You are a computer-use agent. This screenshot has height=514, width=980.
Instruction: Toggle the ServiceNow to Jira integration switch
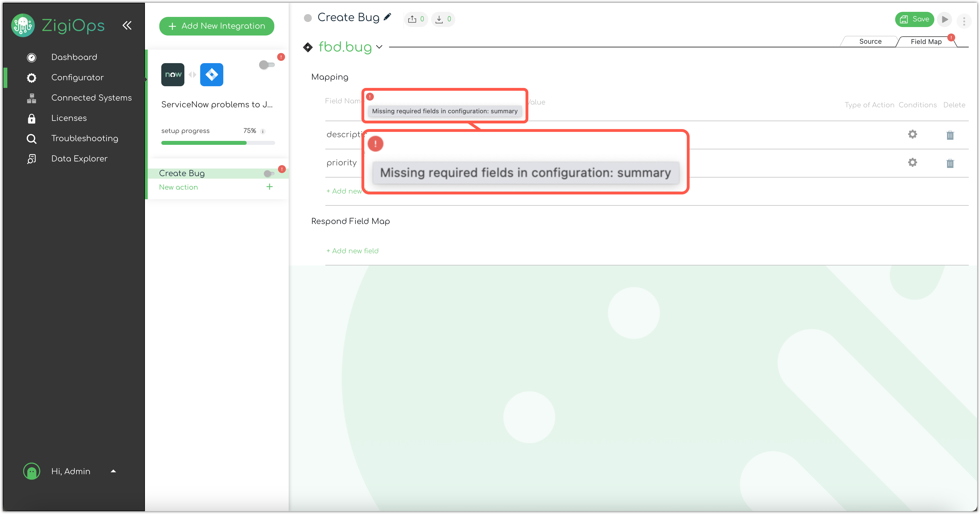[267, 65]
